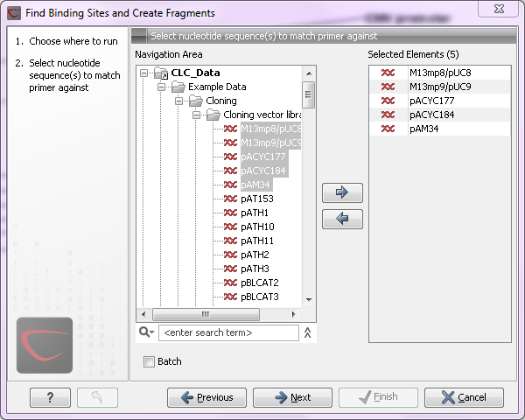Click the right arrow add-to-selection button
This screenshot has height=420, width=525.
coord(342,192)
